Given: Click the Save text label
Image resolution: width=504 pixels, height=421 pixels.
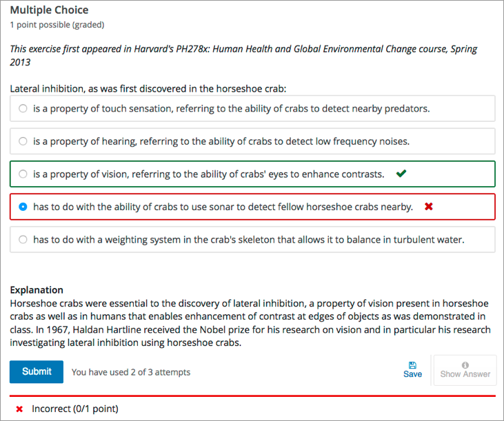Looking at the screenshot, I should click(412, 374).
